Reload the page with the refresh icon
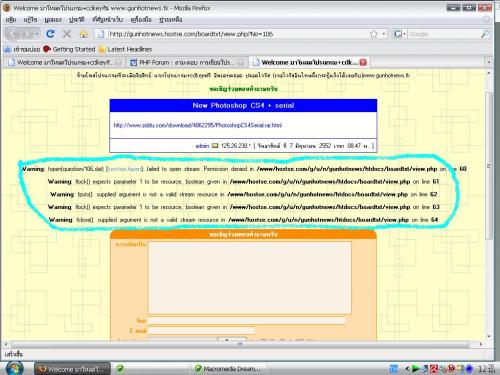 click(x=50, y=34)
